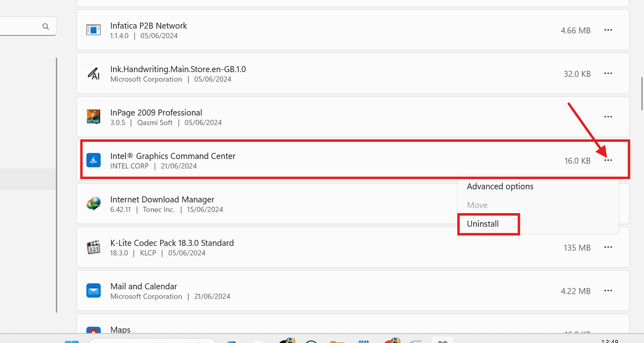Viewport: 644px width, 343px height.
Task: Click the K-Lite Codec Pack clapperboard icon
Action: pos(93,247)
